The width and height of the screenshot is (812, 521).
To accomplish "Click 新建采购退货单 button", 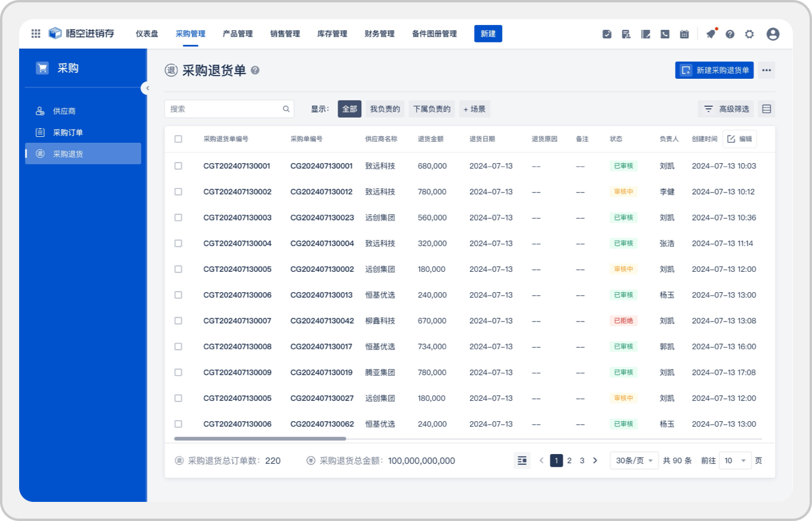I will 715,70.
